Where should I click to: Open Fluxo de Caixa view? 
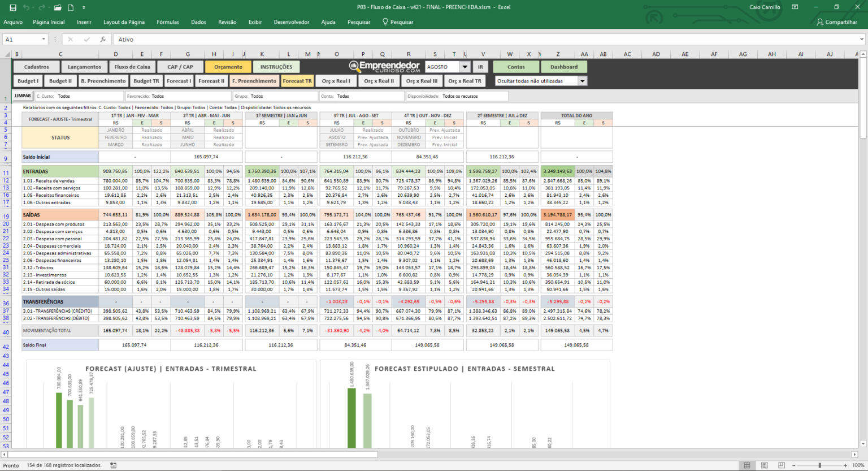132,67
